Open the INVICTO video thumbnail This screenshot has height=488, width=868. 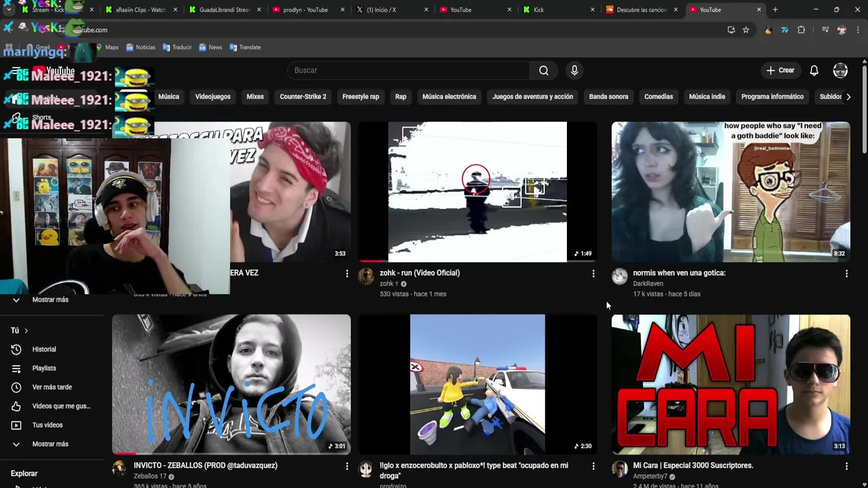(231, 384)
